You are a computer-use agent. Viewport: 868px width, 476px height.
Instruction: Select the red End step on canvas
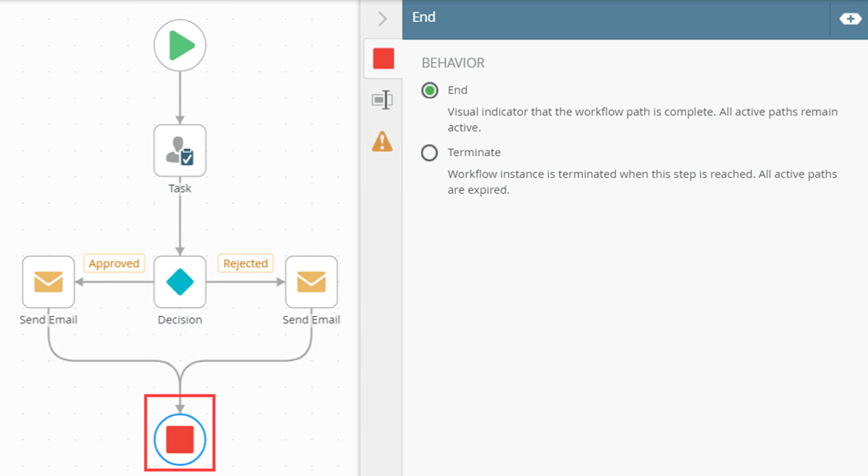(x=180, y=439)
